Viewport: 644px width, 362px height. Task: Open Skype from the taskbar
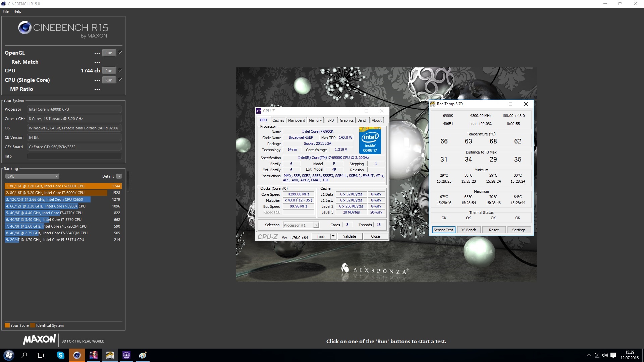coord(60,355)
